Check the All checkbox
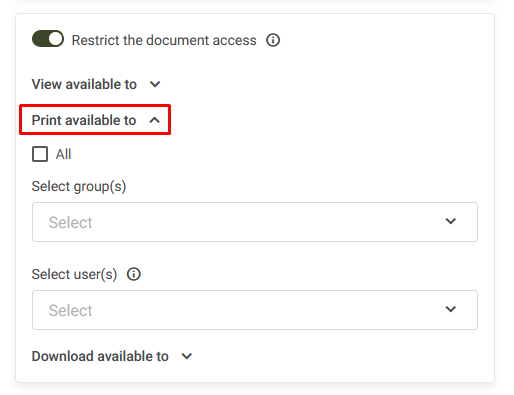 tap(40, 154)
